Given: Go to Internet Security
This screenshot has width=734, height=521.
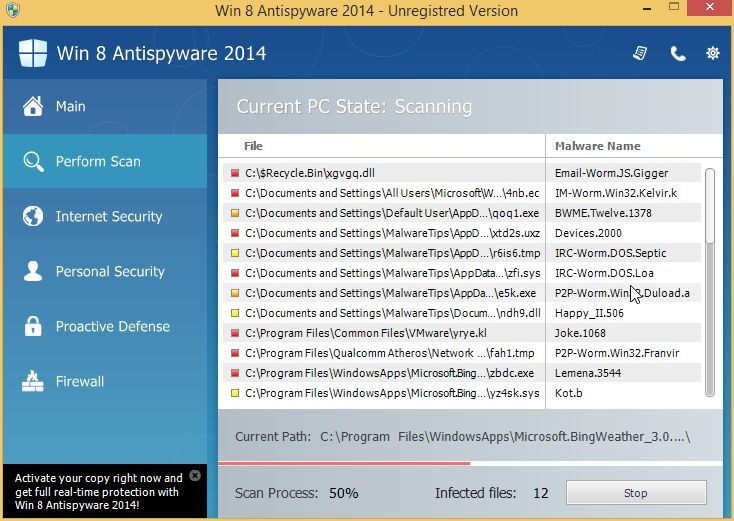Looking at the screenshot, I should 105,216.
